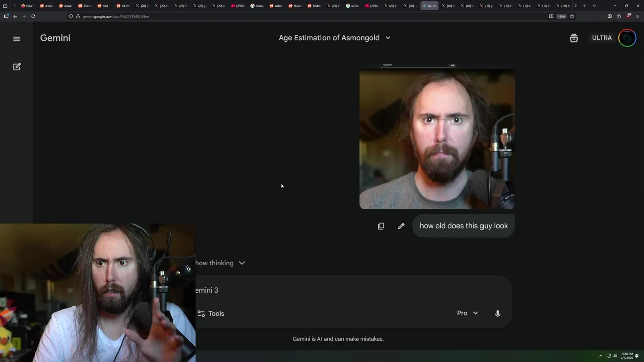This screenshot has height=362, width=644.
Task: Click the browser address bar URL
Action: pos(116,16)
